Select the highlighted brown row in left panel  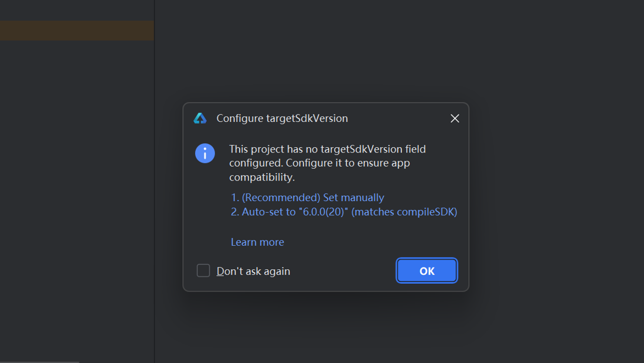(77, 31)
